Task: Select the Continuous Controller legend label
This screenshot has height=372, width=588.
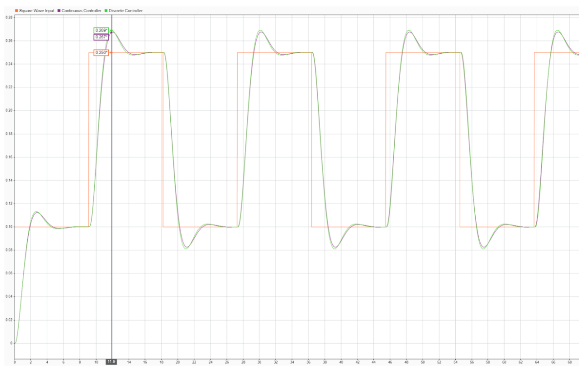Action: (x=81, y=10)
